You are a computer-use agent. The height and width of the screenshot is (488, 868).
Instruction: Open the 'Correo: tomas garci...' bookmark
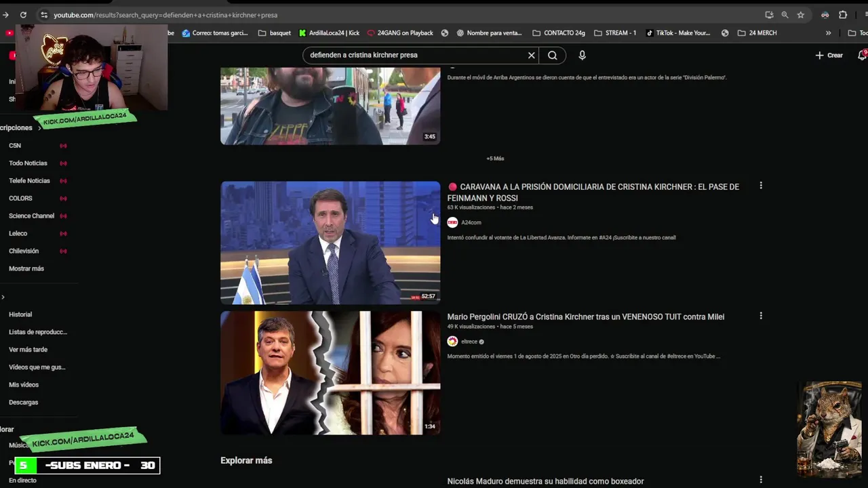(215, 33)
